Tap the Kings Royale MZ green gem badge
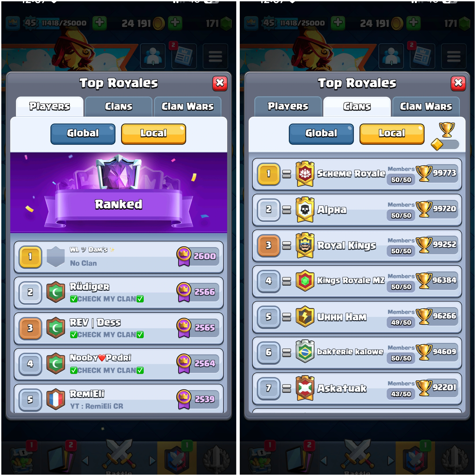The height and width of the screenshot is (476, 476). tap(305, 281)
